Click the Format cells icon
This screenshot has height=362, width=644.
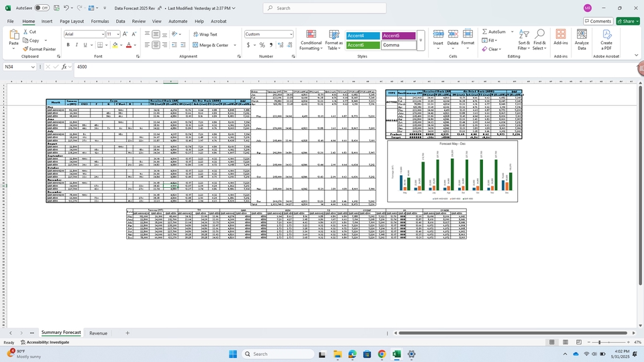[x=468, y=34]
